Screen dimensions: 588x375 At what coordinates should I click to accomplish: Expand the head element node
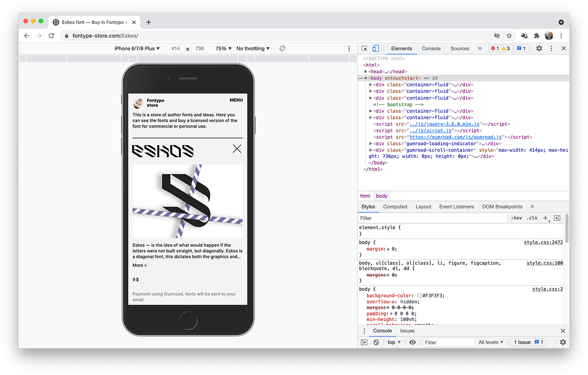(366, 72)
